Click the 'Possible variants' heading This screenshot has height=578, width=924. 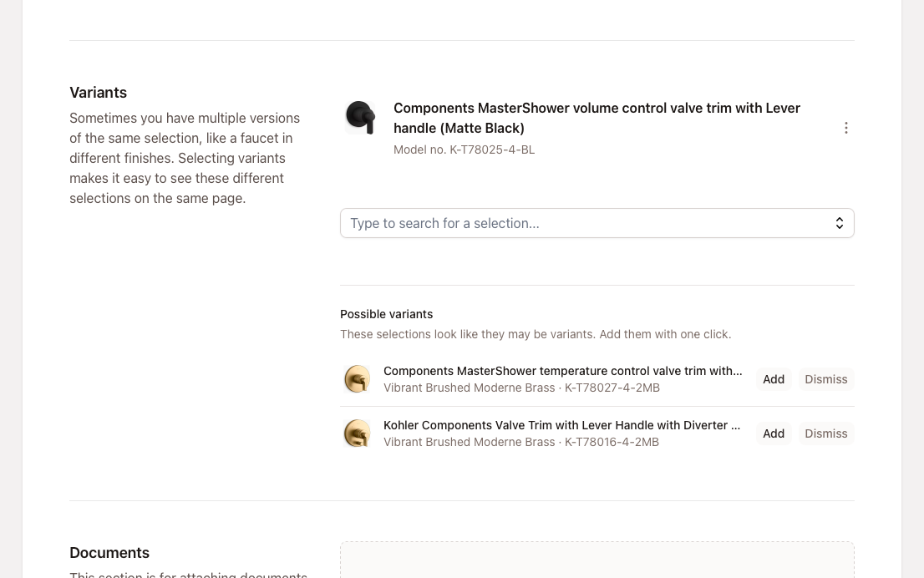click(387, 314)
